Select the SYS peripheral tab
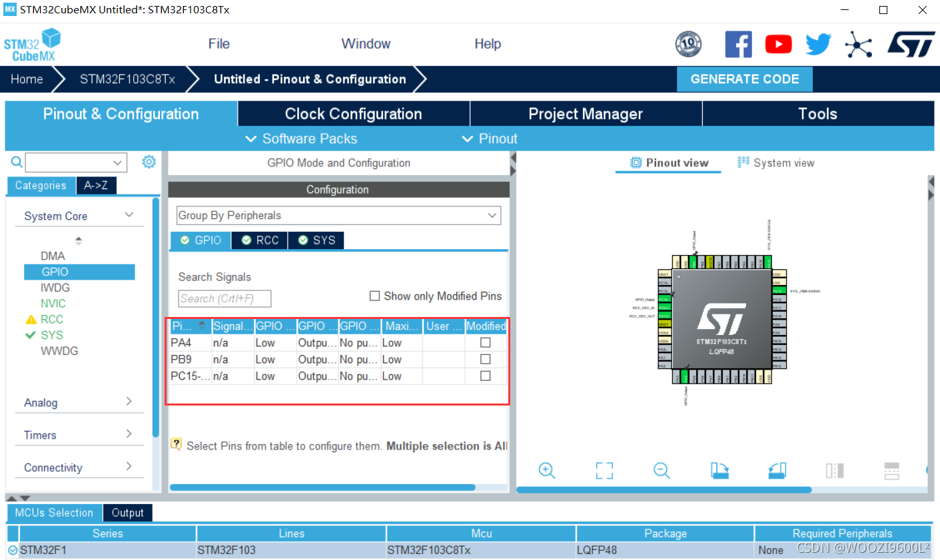 [x=316, y=240]
